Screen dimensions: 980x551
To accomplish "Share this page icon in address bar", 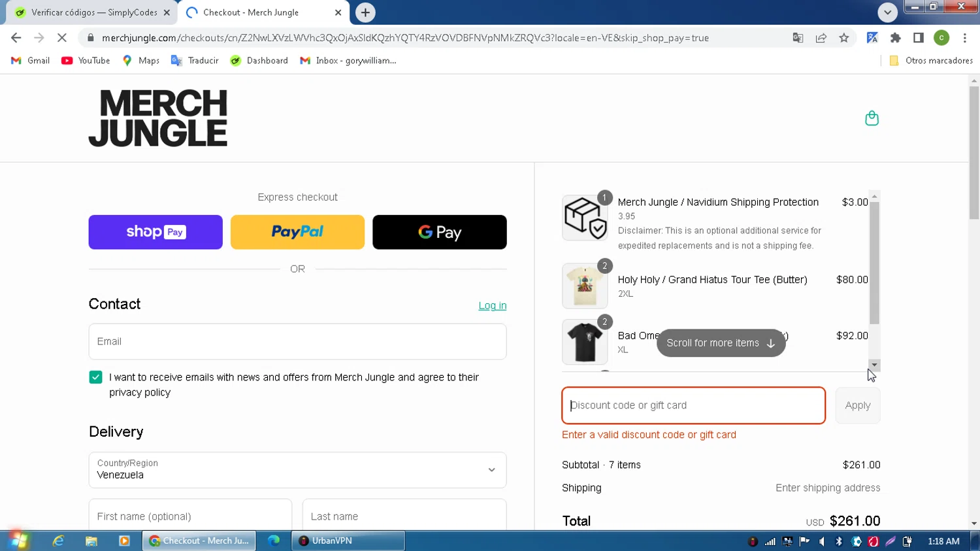I will point(821,38).
